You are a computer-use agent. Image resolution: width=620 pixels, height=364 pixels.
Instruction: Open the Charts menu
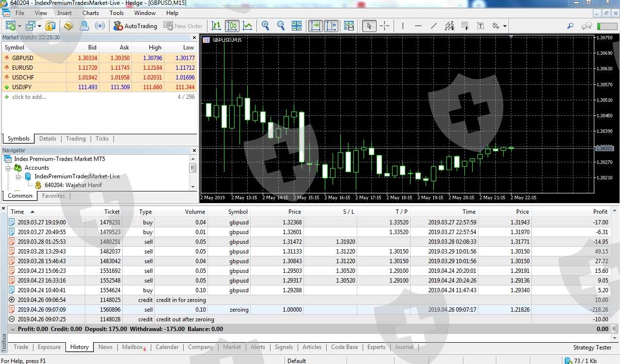click(x=91, y=13)
